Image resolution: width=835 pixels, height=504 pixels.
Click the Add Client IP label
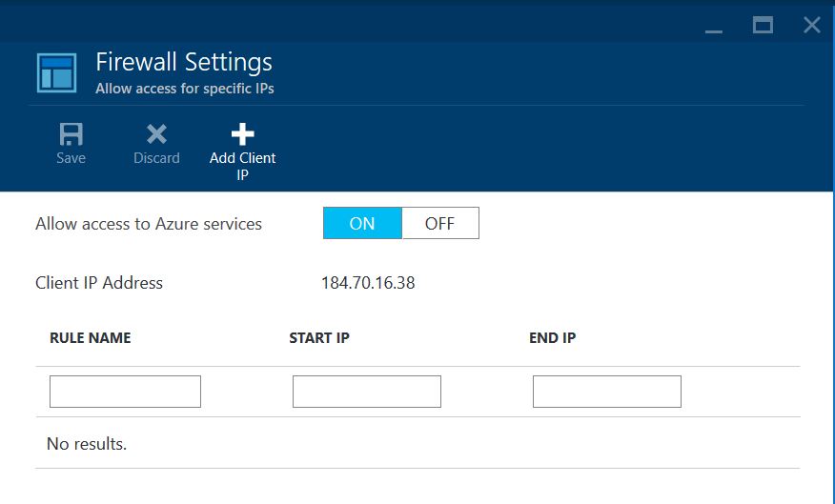(x=242, y=166)
